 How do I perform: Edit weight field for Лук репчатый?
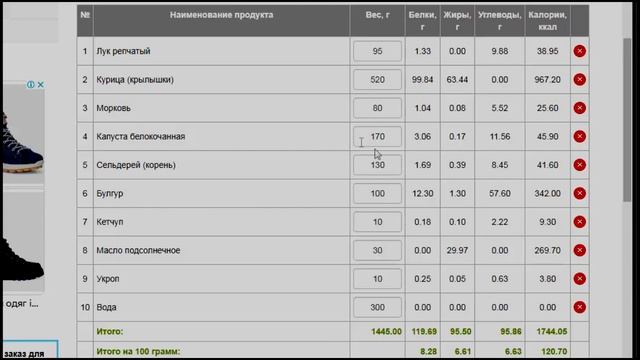(x=377, y=51)
